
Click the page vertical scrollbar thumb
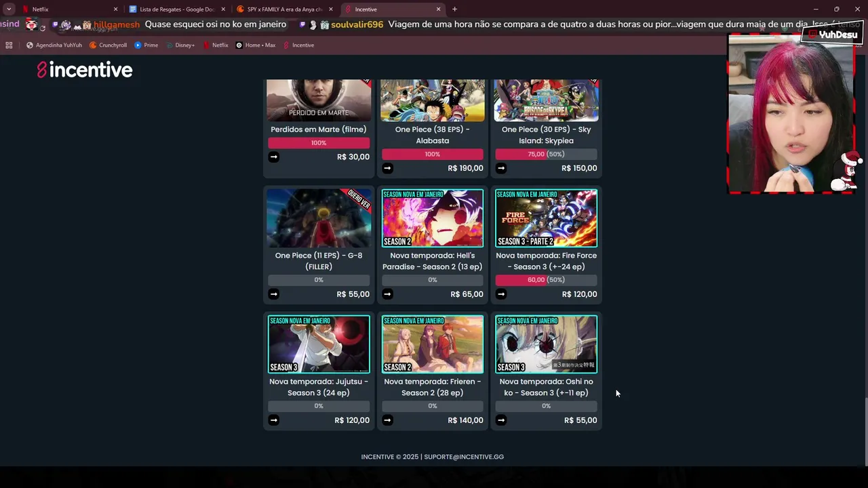pyautogui.click(x=865, y=431)
